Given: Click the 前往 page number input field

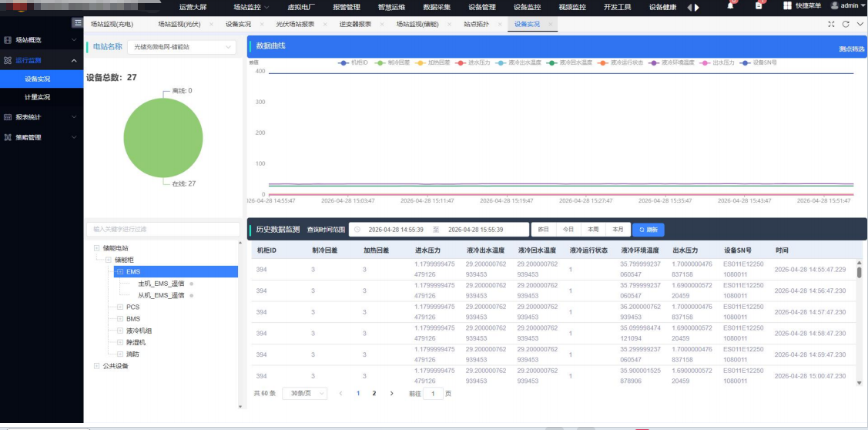Looking at the screenshot, I should 433,394.
